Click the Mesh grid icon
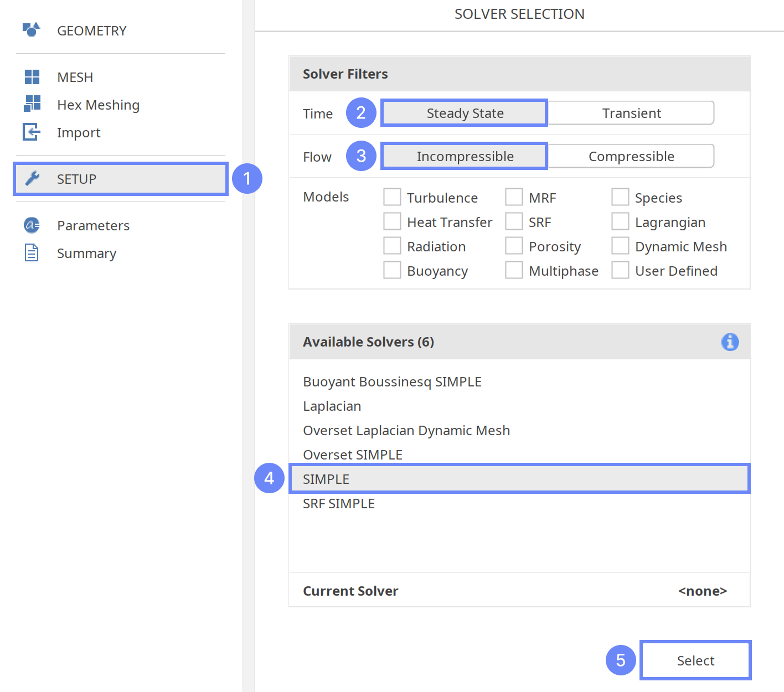784x692 pixels. point(32,77)
